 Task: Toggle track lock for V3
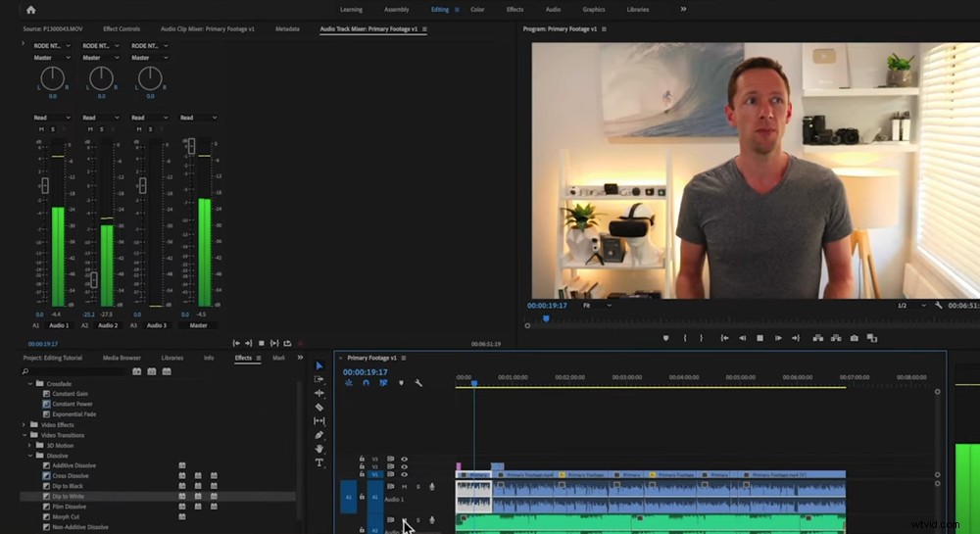tap(362, 460)
